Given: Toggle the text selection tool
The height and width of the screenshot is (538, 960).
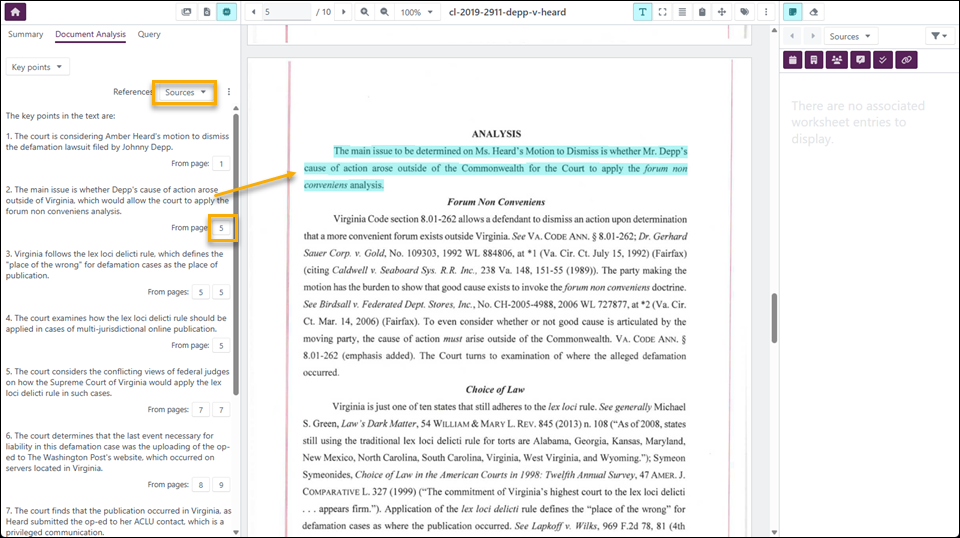Looking at the screenshot, I should [642, 12].
